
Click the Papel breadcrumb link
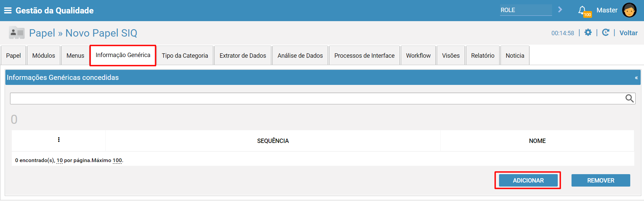point(42,33)
